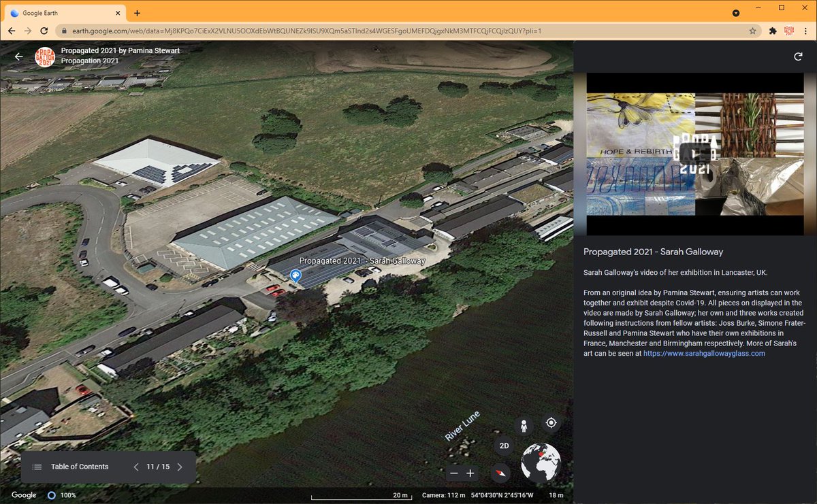
Task: Open the Chrome three-dot menu
Action: pyautogui.click(x=805, y=31)
